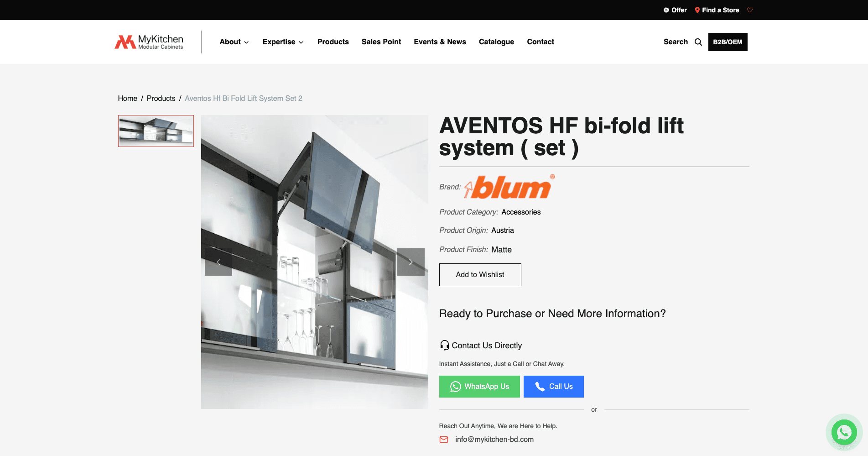The width and height of the screenshot is (868, 456).
Task: Open the Products menu item
Action: (x=333, y=42)
